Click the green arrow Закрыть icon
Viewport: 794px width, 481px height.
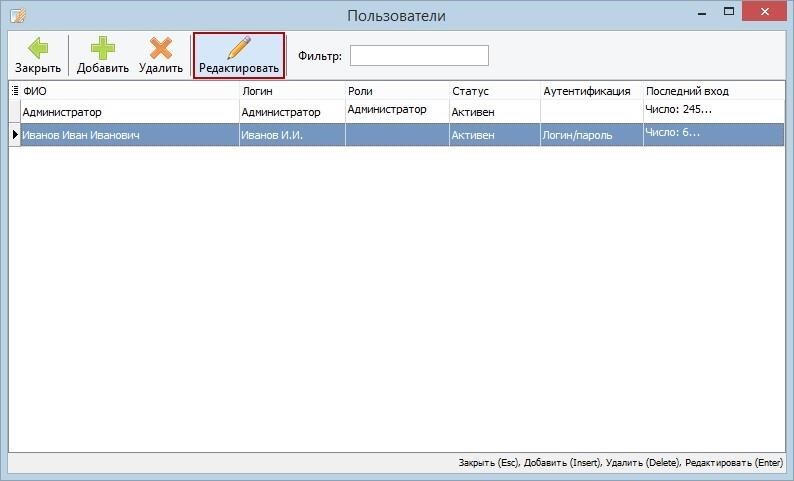[x=38, y=48]
